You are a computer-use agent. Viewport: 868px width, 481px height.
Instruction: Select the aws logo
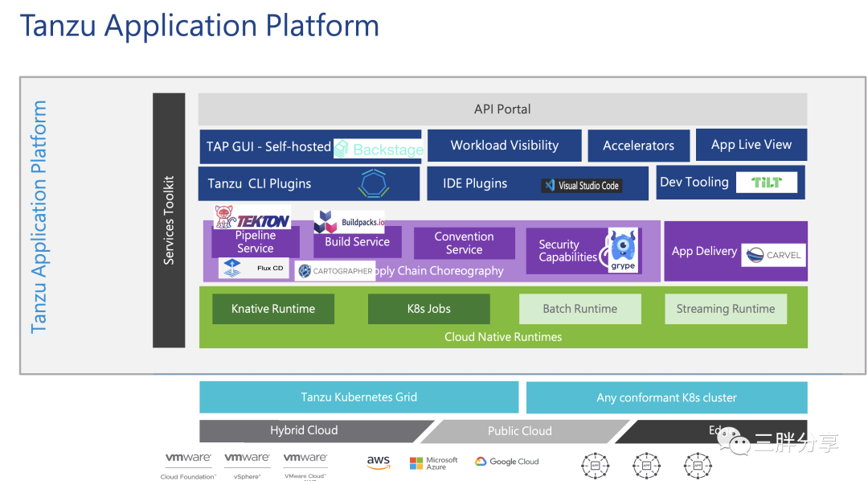[378, 462]
